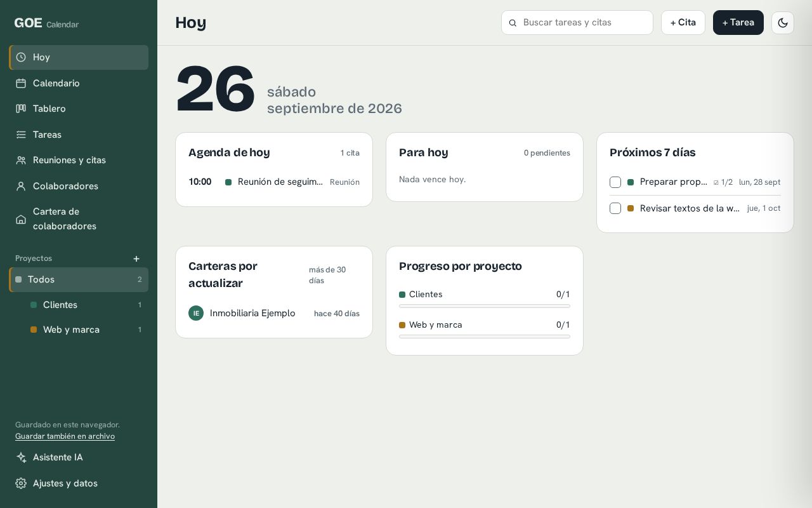Check off the Preparar prop... task
The height and width of the screenshot is (508, 812).
615,182
